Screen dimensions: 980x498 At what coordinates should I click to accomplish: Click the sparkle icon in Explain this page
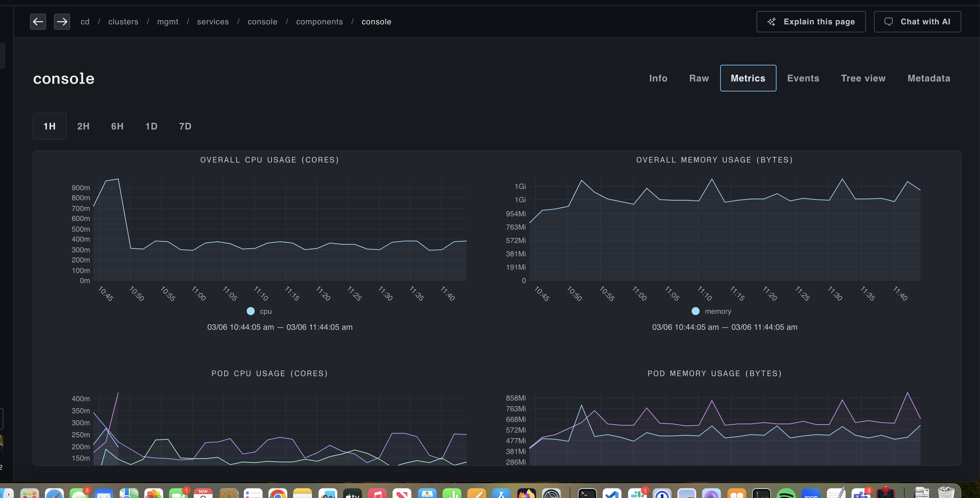tap(771, 22)
